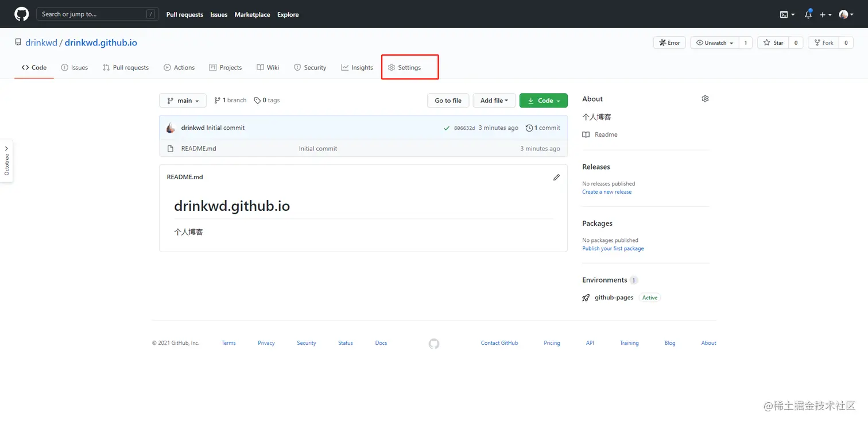The image size is (868, 424).
Task: Switch to the Code tab
Action: point(34,67)
